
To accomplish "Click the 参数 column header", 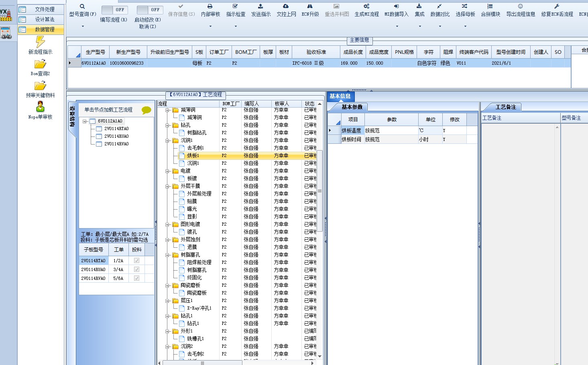I will click(391, 120).
